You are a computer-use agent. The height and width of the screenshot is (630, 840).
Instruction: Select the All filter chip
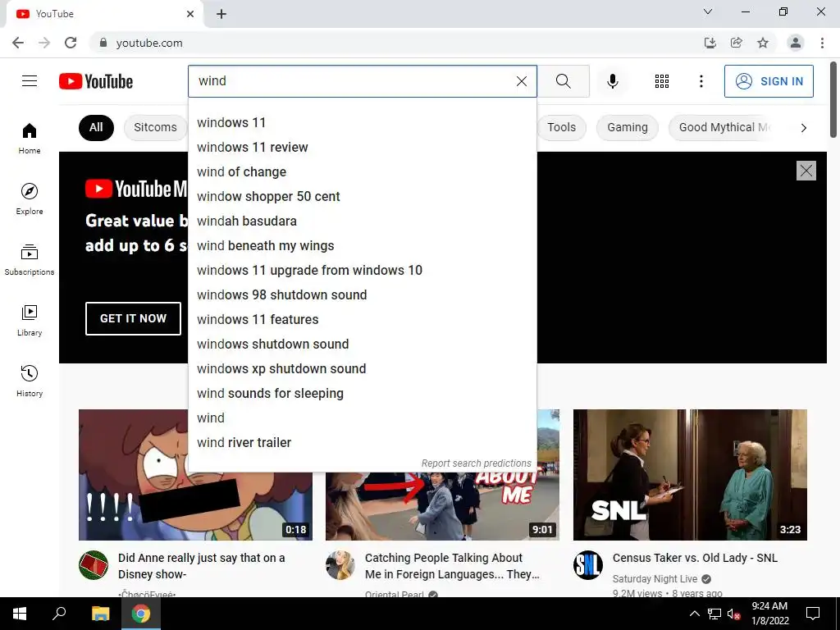96,127
